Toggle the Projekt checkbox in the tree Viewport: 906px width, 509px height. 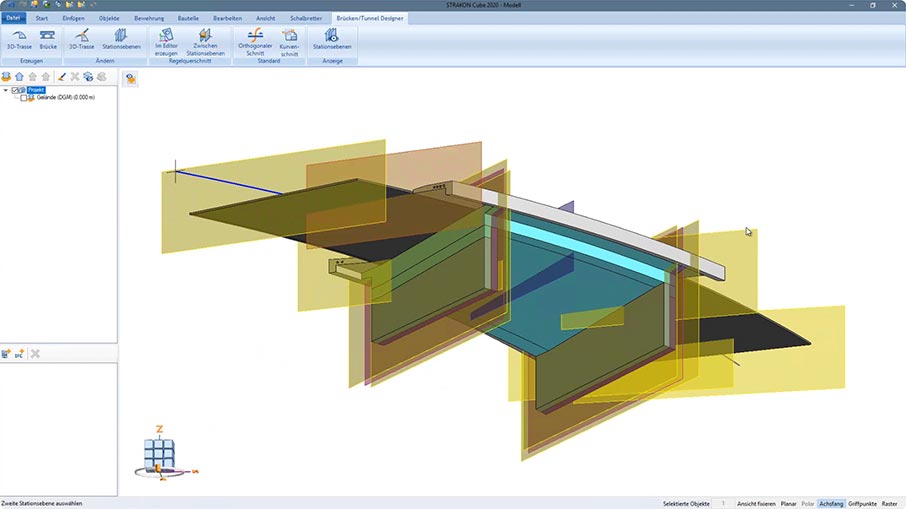(x=16, y=90)
